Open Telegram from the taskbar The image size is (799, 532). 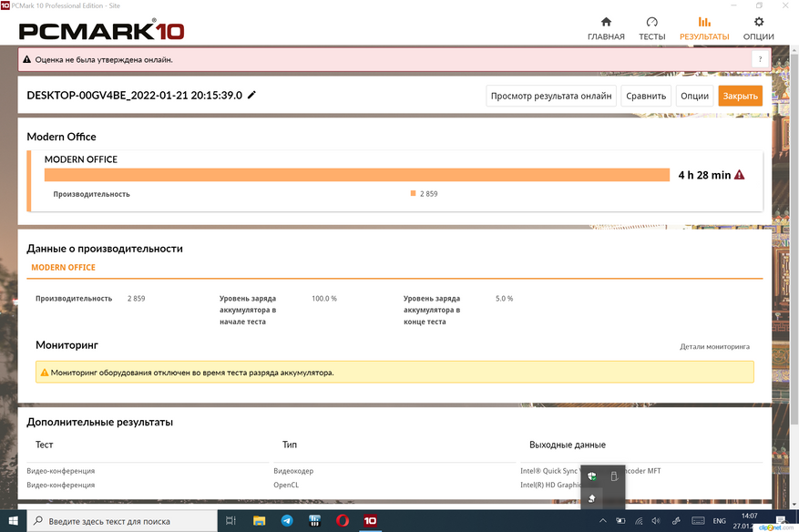pos(287,521)
